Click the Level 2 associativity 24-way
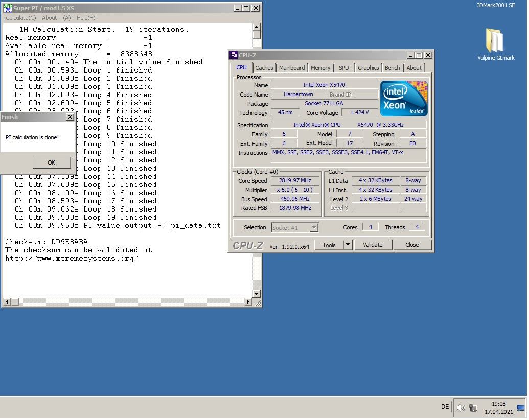The height and width of the screenshot is (420, 529). [x=413, y=199]
